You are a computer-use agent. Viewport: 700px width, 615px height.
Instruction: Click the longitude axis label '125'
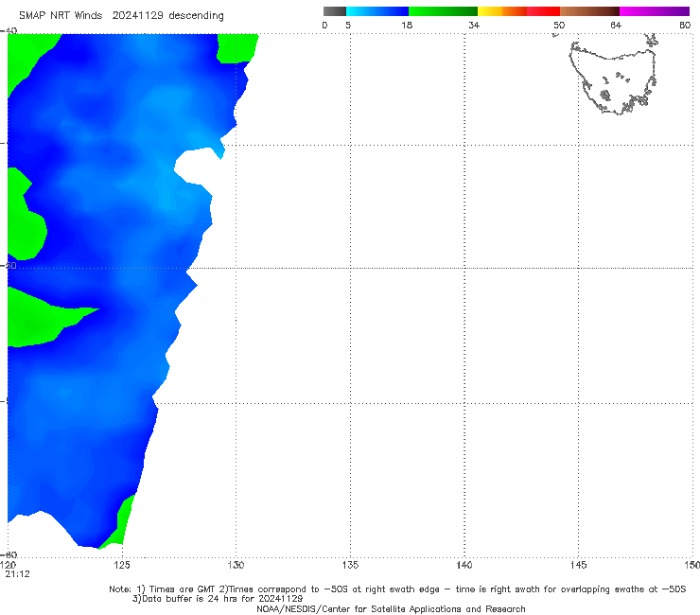click(x=122, y=566)
